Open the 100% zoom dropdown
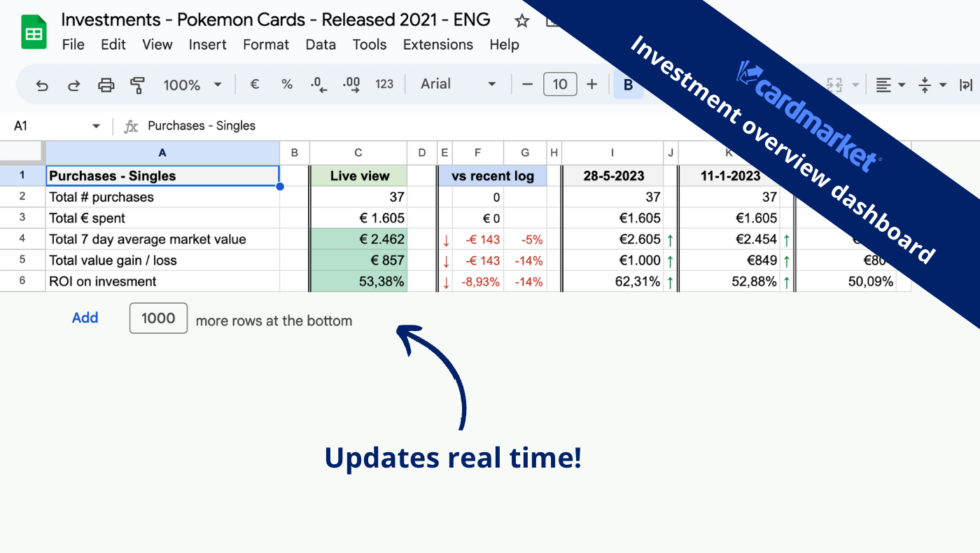The height and width of the screenshot is (553, 980). coord(192,85)
